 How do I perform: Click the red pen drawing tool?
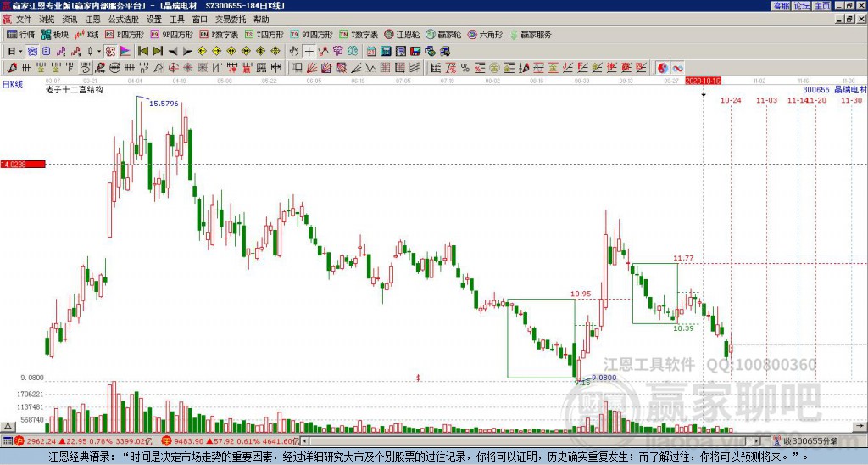tap(11, 68)
